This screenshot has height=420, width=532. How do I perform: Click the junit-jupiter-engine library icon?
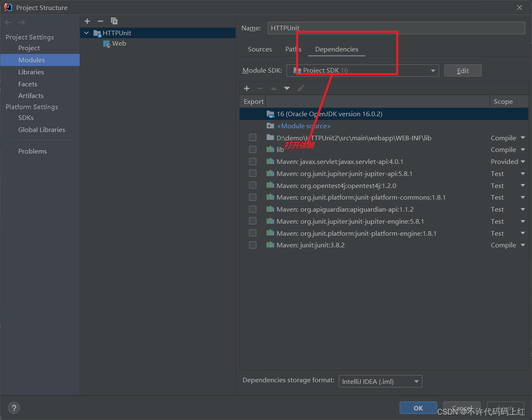(270, 221)
